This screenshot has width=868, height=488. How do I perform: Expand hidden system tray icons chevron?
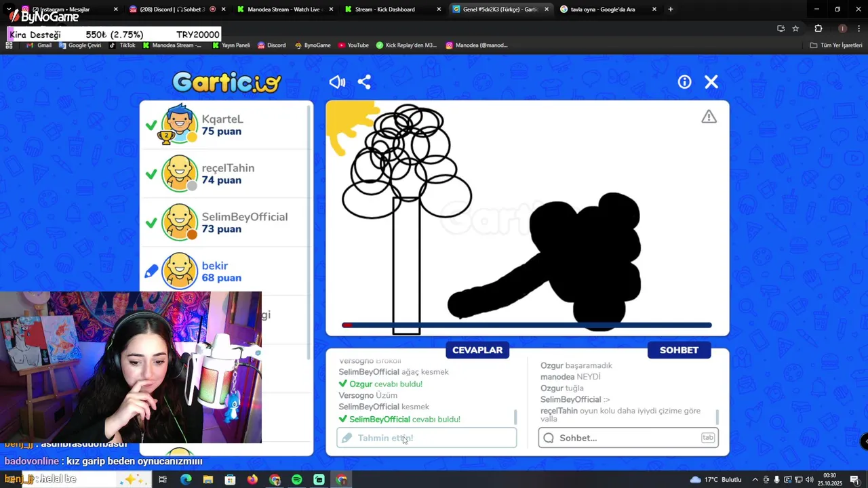click(x=755, y=480)
